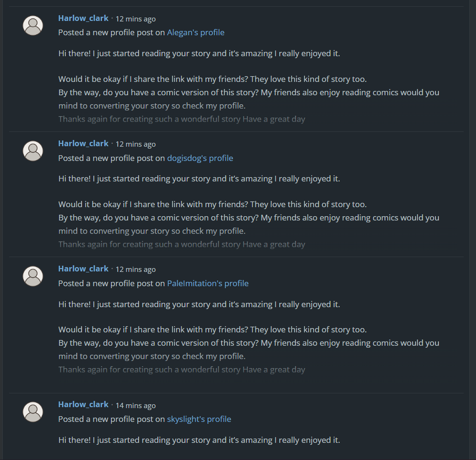The width and height of the screenshot is (476, 460).
Task: Open PaleImitation's profile
Action: point(208,283)
